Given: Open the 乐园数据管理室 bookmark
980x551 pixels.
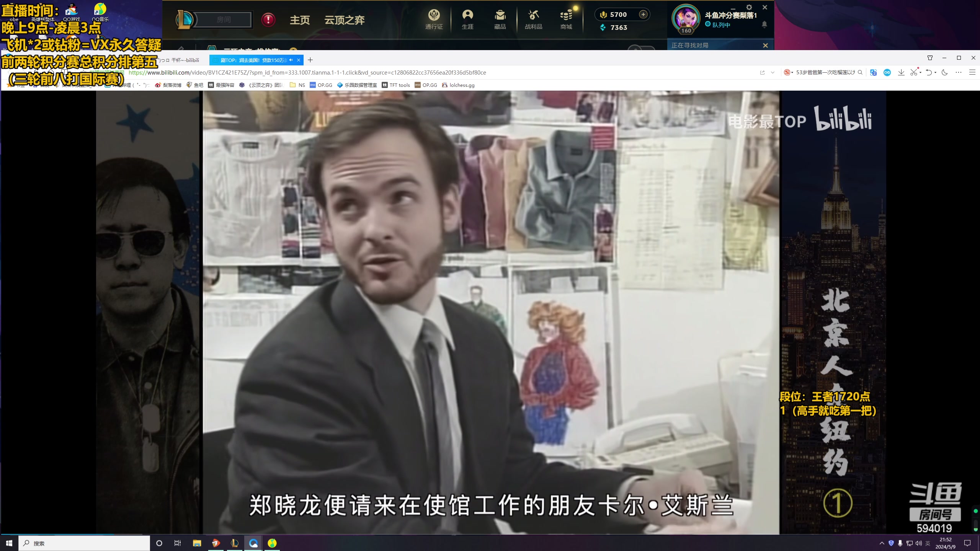Looking at the screenshot, I should [x=357, y=85].
